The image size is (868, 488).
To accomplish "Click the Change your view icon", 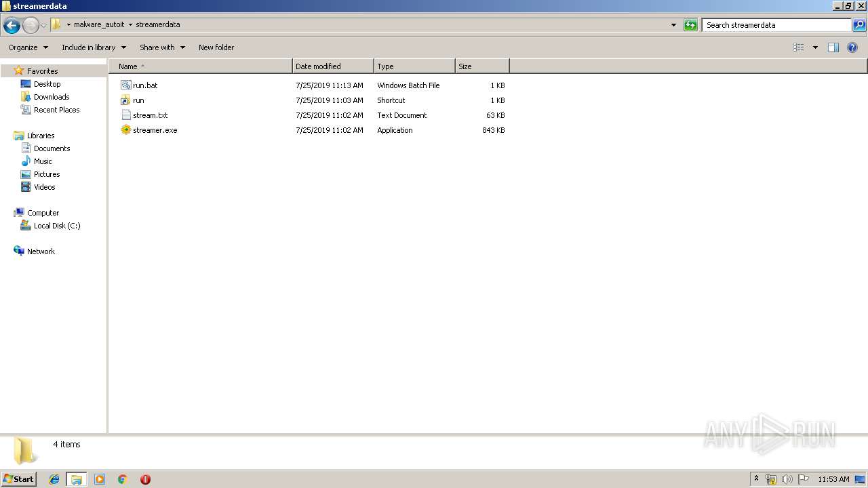I will [799, 47].
